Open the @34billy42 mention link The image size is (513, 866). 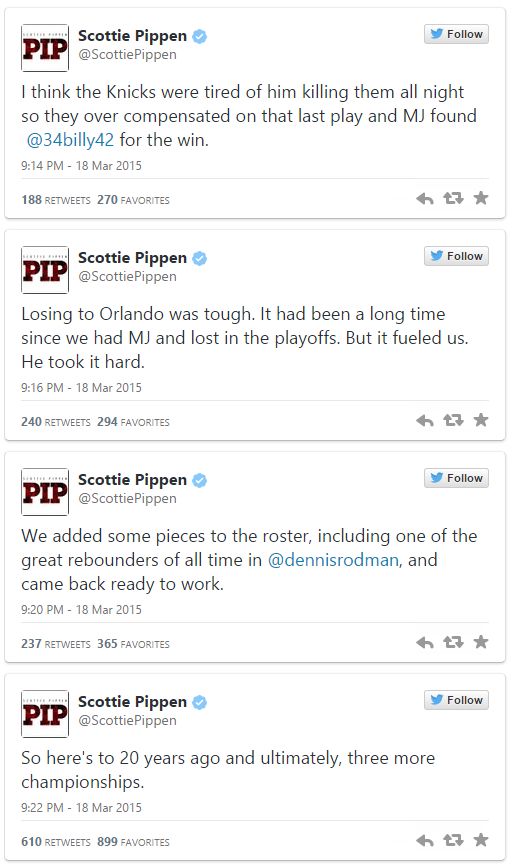click(70, 140)
